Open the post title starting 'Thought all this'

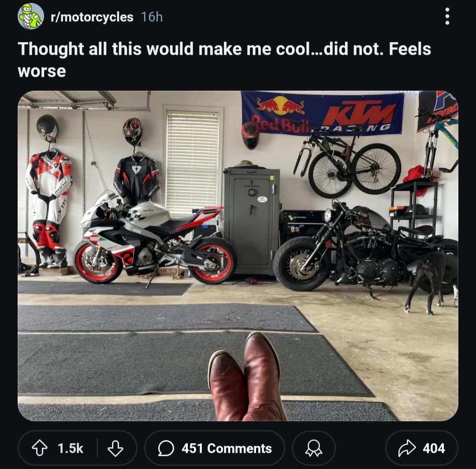(x=224, y=60)
